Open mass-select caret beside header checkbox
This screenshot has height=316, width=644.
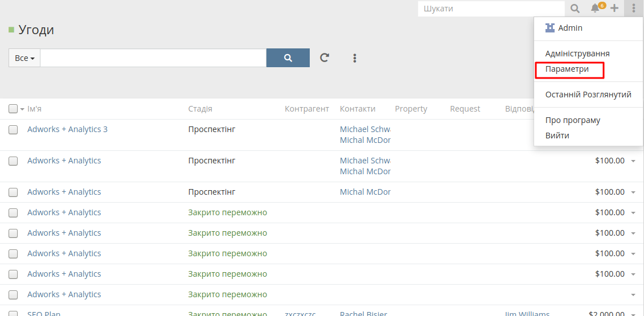[22, 109]
